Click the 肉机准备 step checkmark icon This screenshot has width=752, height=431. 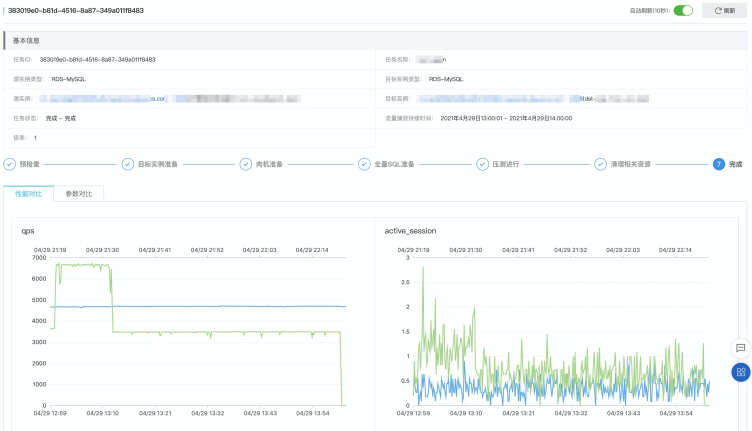(x=246, y=164)
